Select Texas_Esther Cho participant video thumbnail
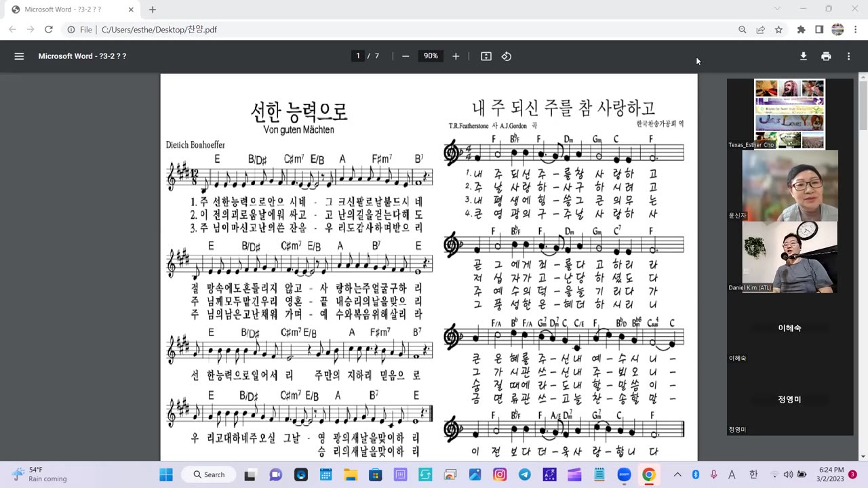 (789, 114)
